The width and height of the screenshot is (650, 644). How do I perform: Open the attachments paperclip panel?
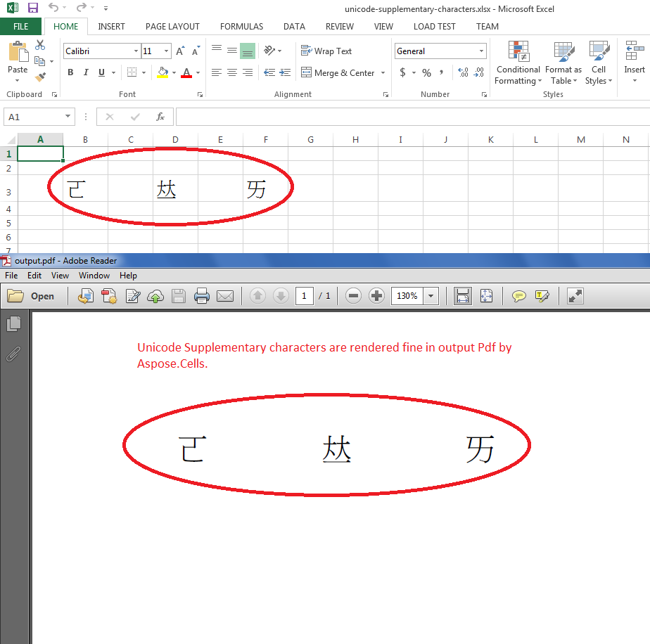pos(13,354)
